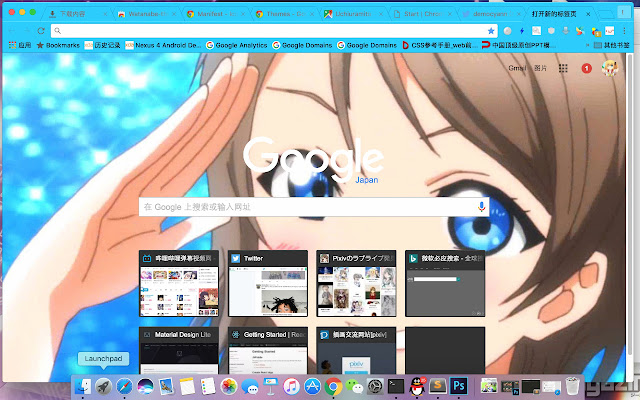640x400 pixels.
Task: Switch to the Manifest tab
Action: pyautogui.click(x=216, y=14)
